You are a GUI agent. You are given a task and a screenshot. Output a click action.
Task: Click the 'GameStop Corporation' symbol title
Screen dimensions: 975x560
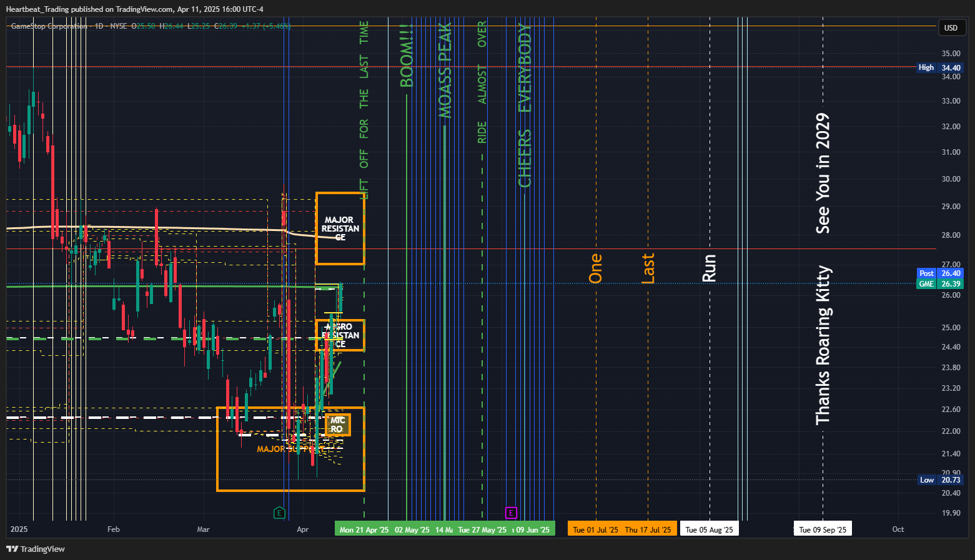click(x=49, y=26)
